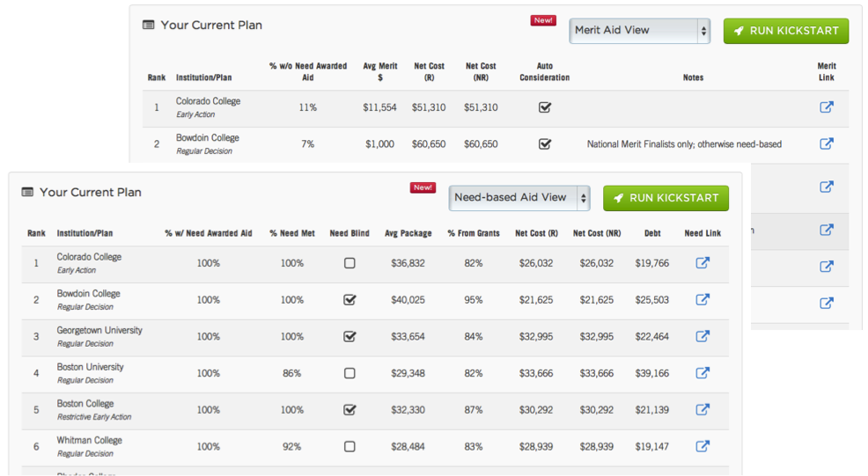Click Boston University institution name
Viewport: 868px width, 476px height.
tap(90, 366)
